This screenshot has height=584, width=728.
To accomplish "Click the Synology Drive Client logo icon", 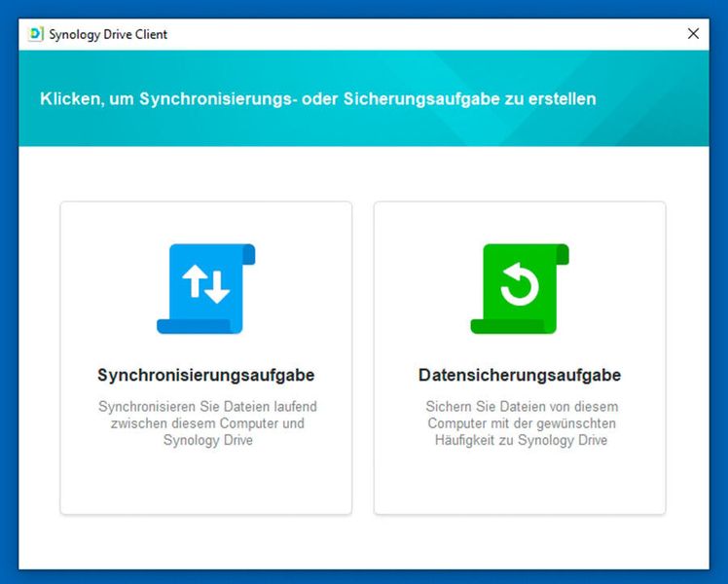I will pos(36,34).
